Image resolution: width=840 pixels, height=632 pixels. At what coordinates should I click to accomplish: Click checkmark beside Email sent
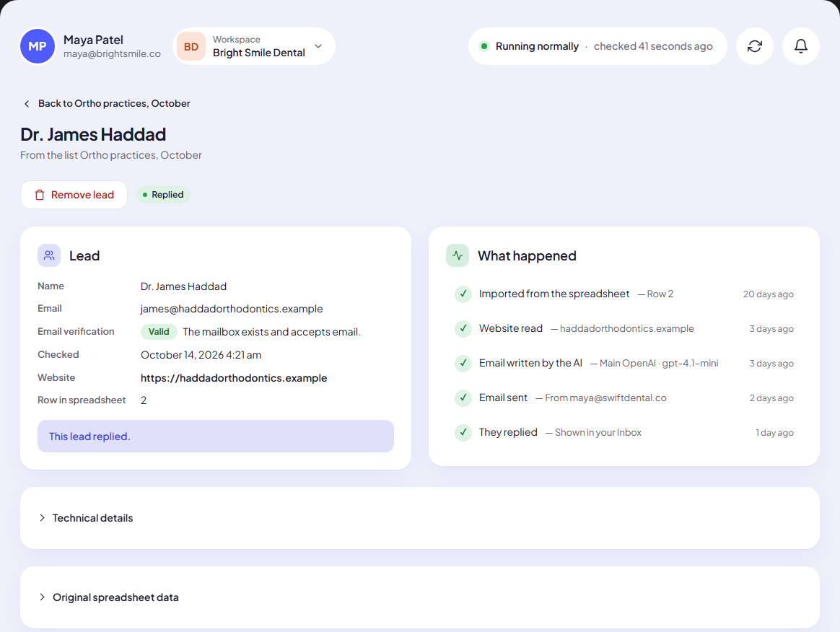463,398
